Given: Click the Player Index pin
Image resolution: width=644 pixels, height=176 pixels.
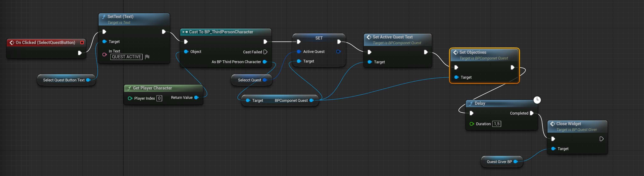Looking at the screenshot, I should tap(130, 98).
